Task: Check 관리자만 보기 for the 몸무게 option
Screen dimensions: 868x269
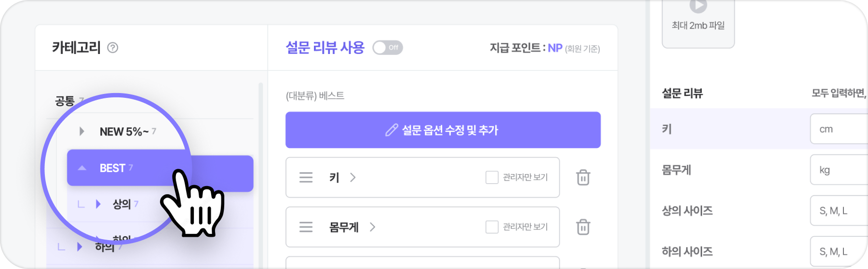Action: pos(492,227)
